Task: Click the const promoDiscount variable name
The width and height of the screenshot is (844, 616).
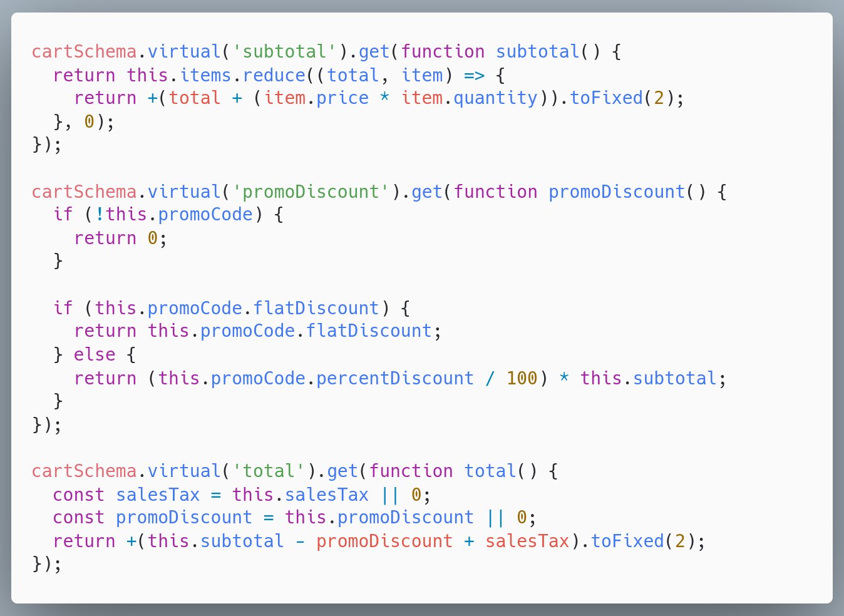Action: click(x=184, y=518)
